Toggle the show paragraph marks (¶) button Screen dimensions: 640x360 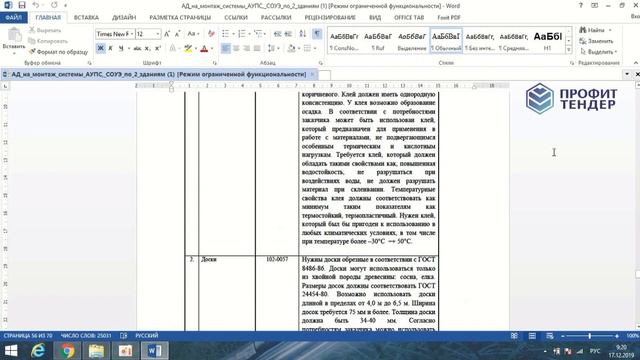click(x=317, y=34)
